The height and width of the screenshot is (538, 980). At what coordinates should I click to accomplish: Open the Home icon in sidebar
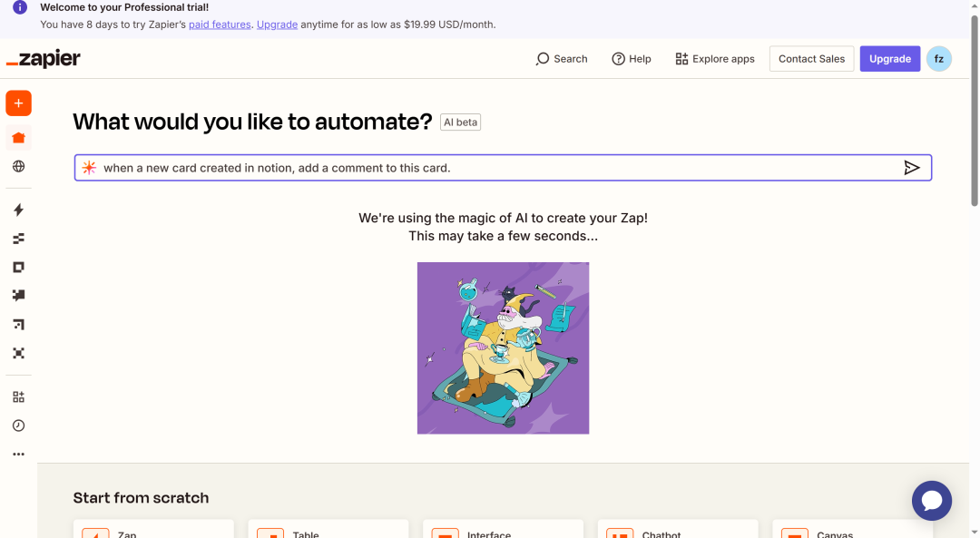point(19,138)
